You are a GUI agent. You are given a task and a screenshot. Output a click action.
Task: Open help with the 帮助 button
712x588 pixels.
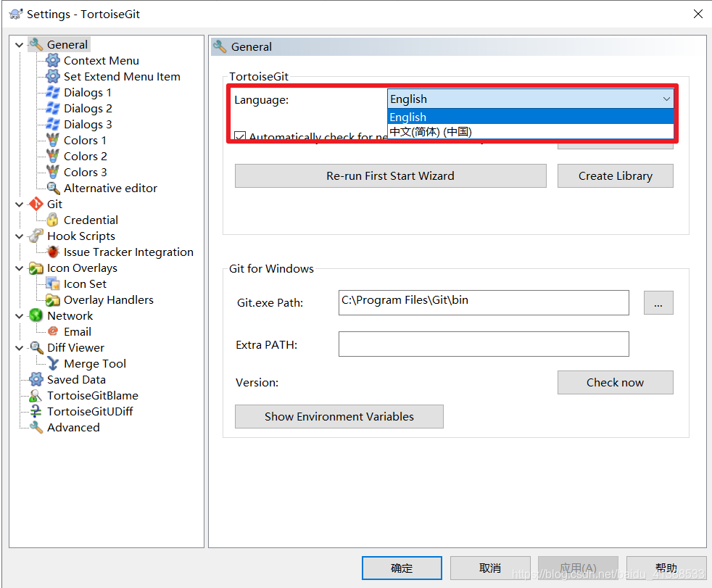[666, 568]
